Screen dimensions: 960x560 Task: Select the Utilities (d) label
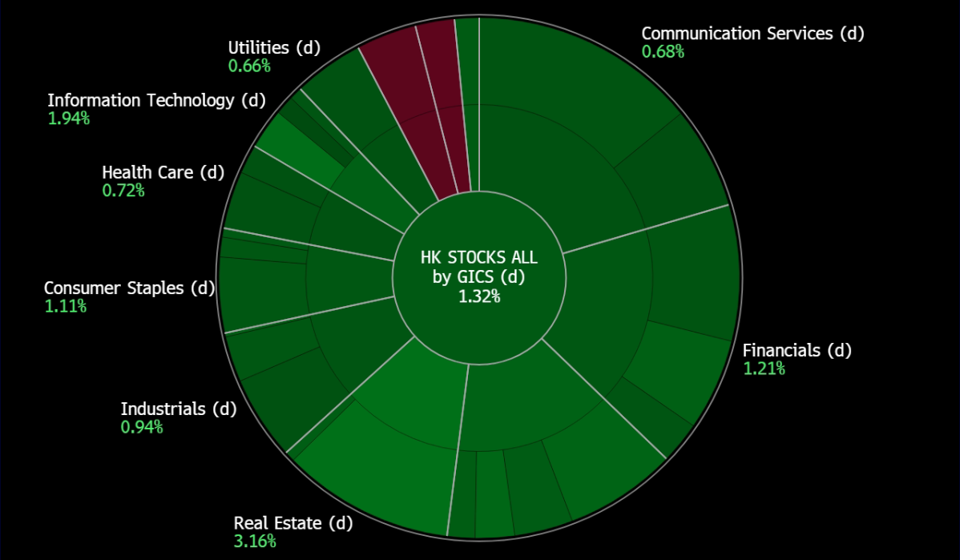[274, 48]
